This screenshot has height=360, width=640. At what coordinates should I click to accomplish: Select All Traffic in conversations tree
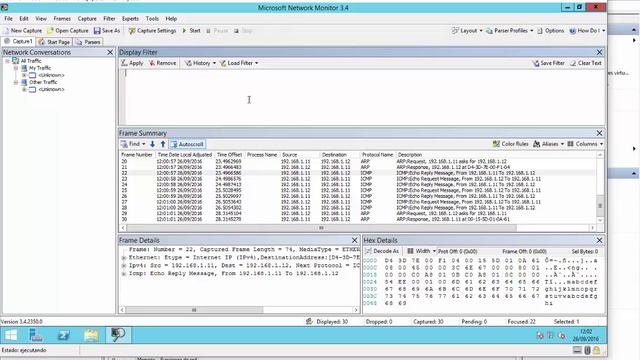pyautogui.click(x=31, y=61)
